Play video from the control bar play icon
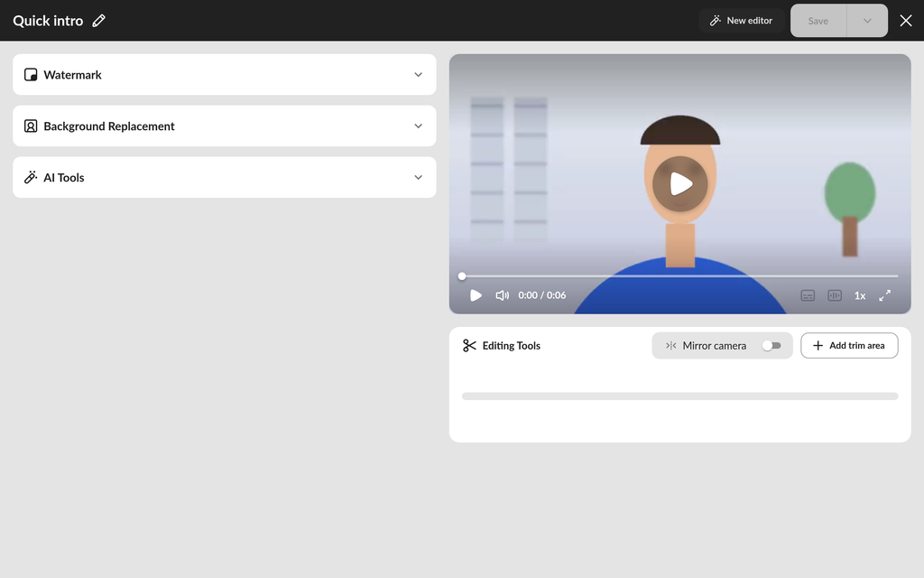The image size is (924, 578). pos(476,295)
